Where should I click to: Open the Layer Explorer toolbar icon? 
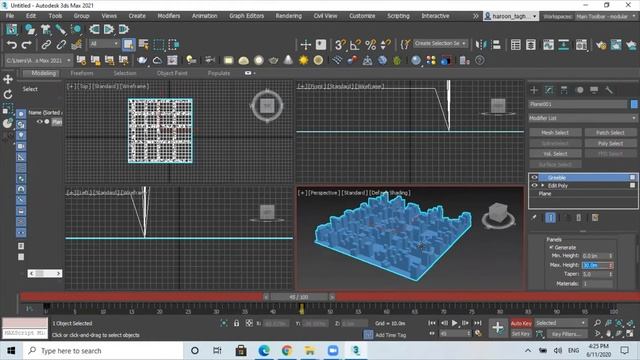[x=531, y=44]
